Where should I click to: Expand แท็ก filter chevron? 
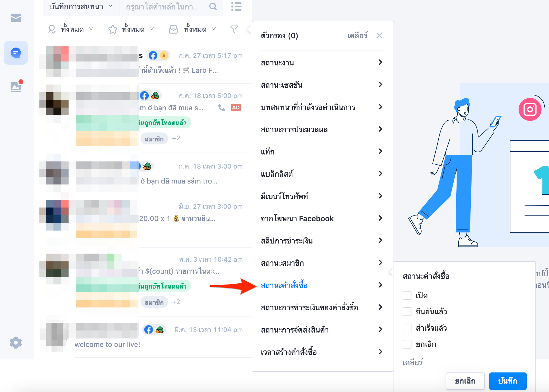click(380, 151)
